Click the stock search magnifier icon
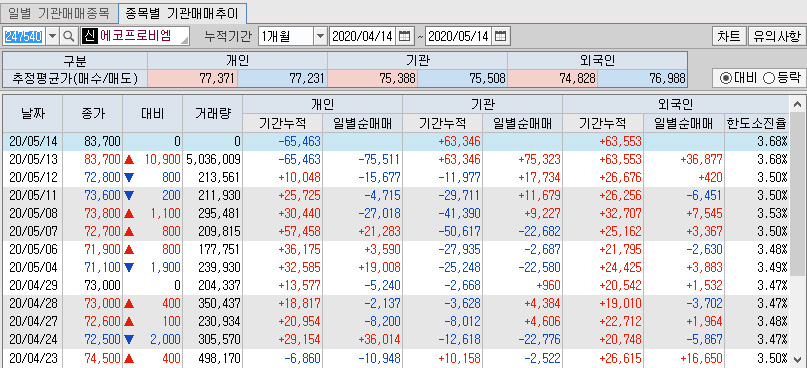Viewport: 807px width, 368px height. 68,36
